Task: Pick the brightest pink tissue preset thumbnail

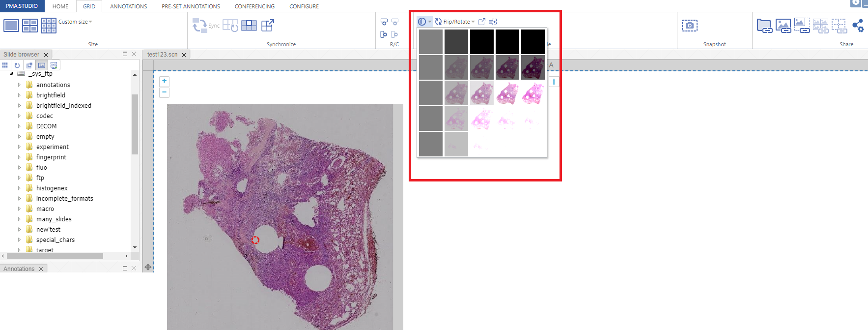Action: 532,93
